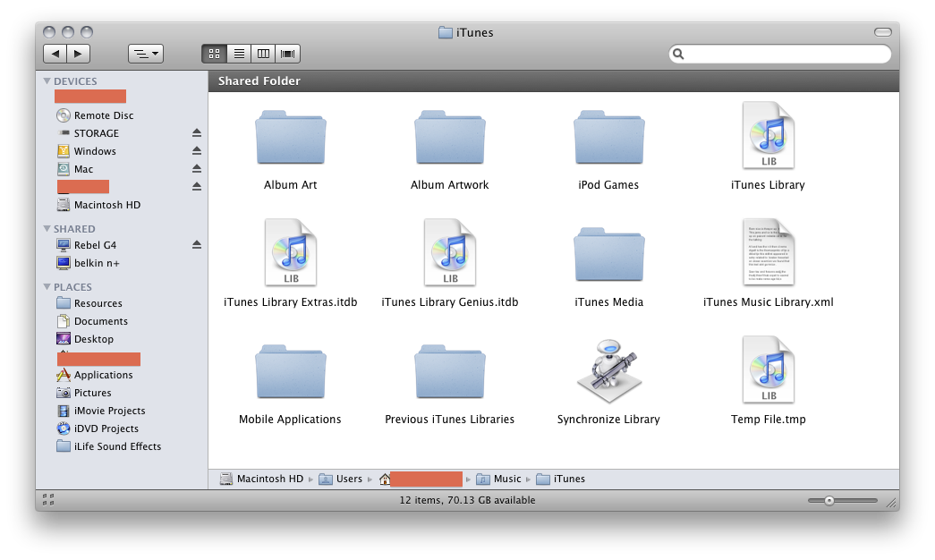Eject the STORAGE volume
Screen dimensions: 935x560
click(x=196, y=133)
